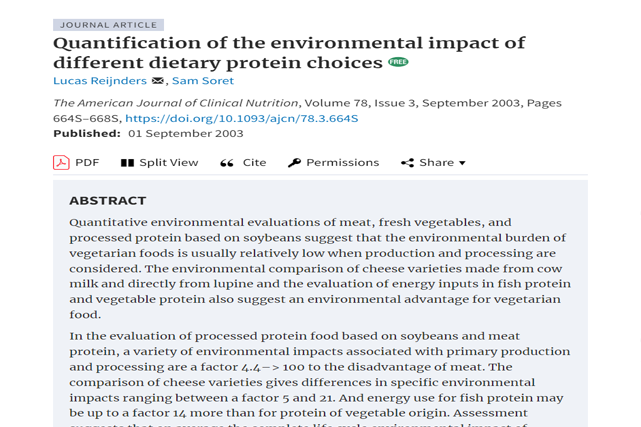This screenshot has height=427, width=641.
Task: Click The American Journal of Clinical Nutrition text
Action: [176, 103]
